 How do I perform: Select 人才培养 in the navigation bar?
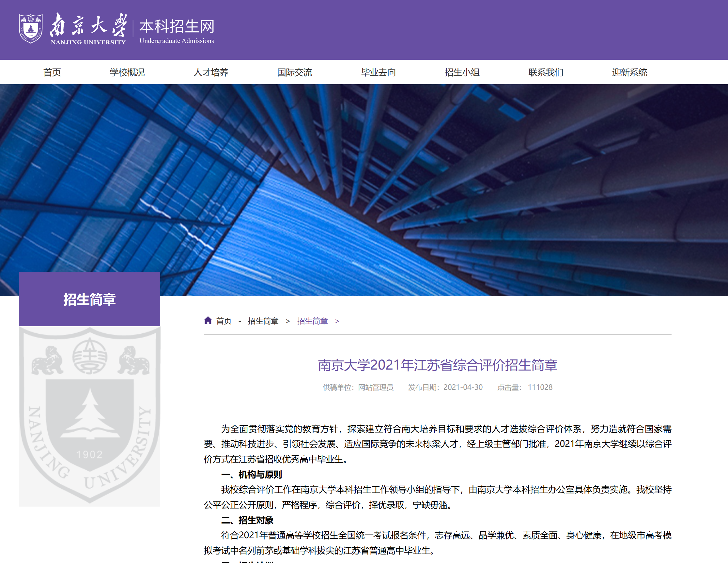click(x=211, y=72)
